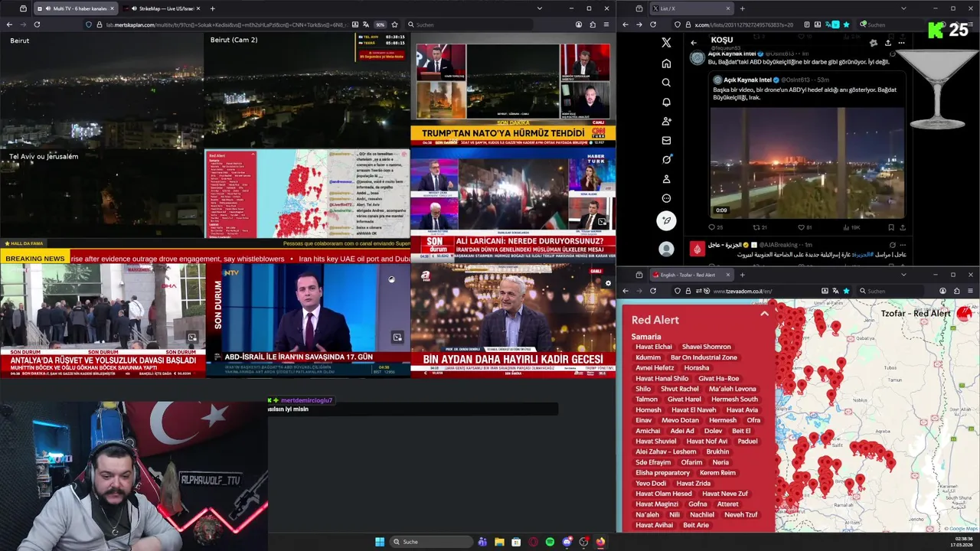Open Firefox from taskbar
The image size is (980, 551).
[600, 542]
